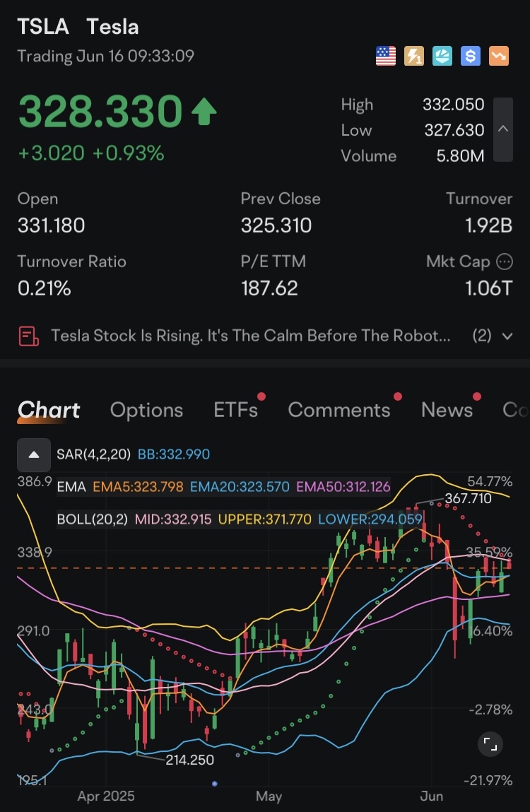
Task: Tap the current price 328.330
Action: [100, 112]
